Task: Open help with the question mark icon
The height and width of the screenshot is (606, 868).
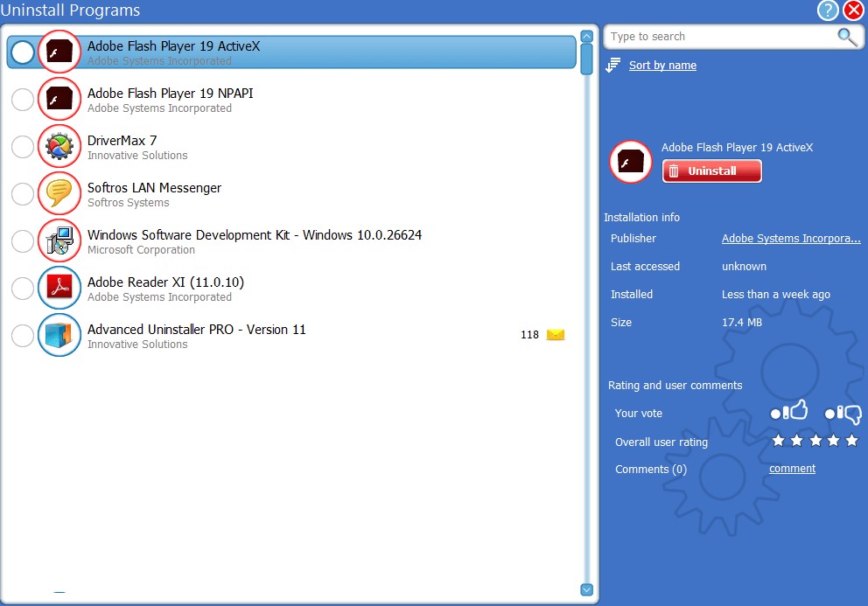Action: click(828, 10)
